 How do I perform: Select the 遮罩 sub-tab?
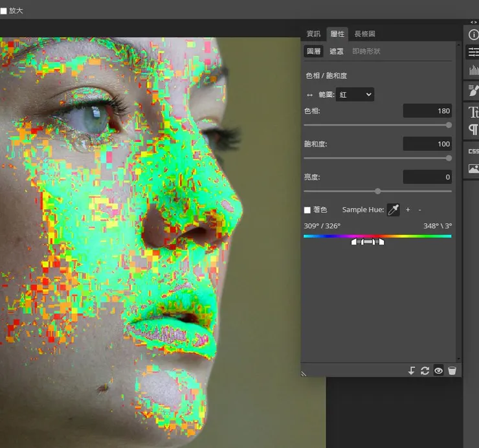point(337,51)
